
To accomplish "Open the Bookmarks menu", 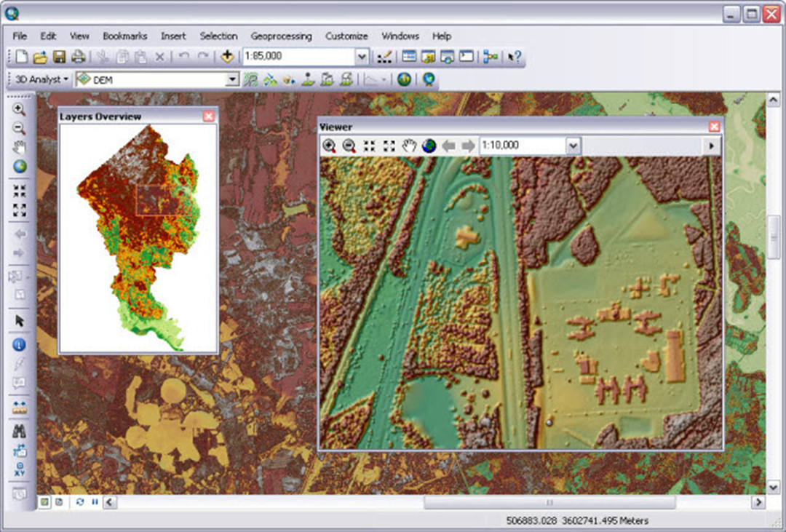I will 124,36.
